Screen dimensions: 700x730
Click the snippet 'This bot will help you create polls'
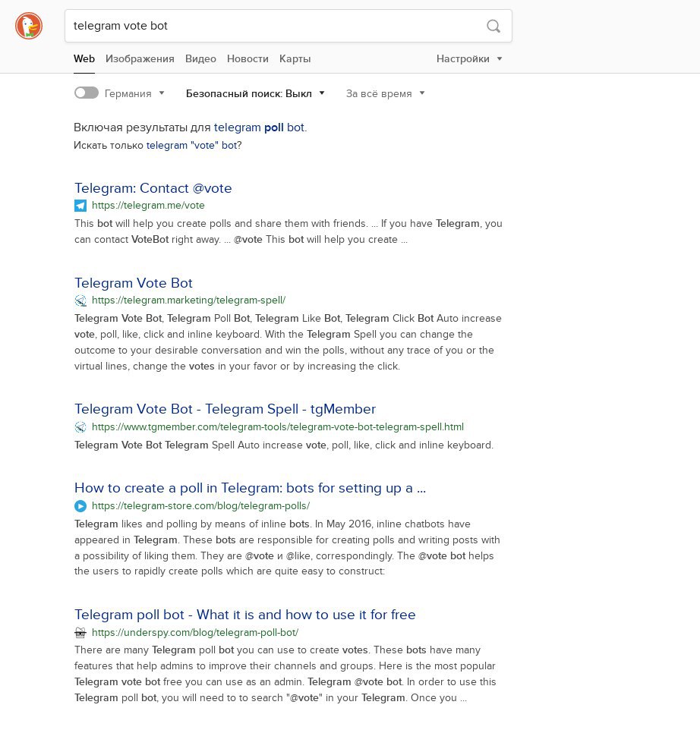tap(289, 231)
